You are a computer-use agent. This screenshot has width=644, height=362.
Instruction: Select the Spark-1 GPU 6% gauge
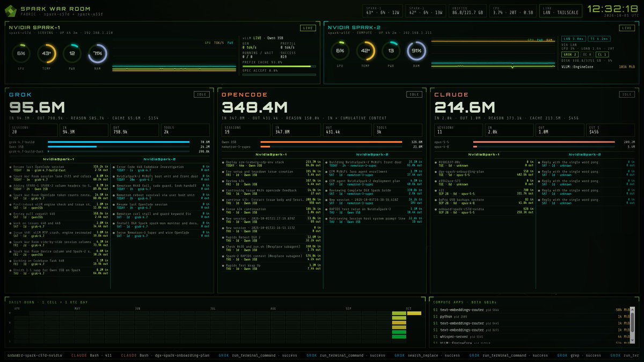pos(21,53)
